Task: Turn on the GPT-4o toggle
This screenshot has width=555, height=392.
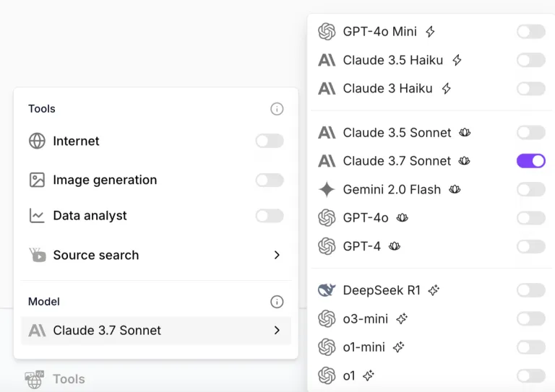Action: 531,218
